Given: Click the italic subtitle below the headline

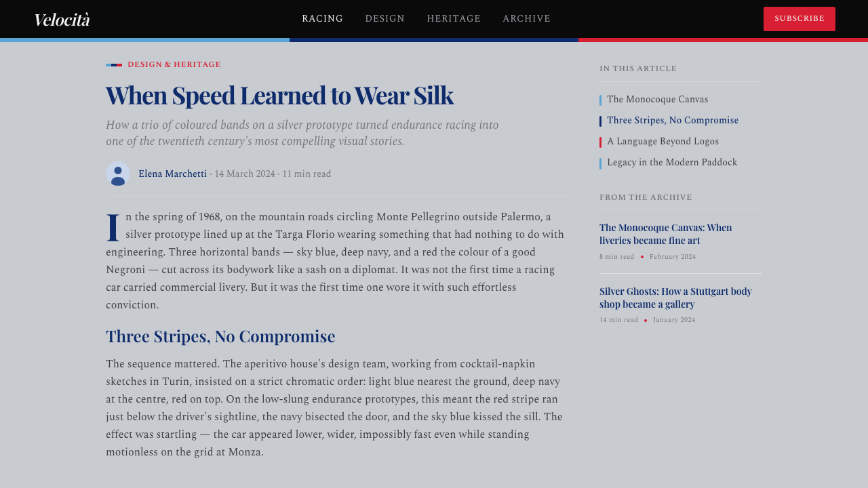Looking at the screenshot, I should pyautogui.click(x=302, y=134).
